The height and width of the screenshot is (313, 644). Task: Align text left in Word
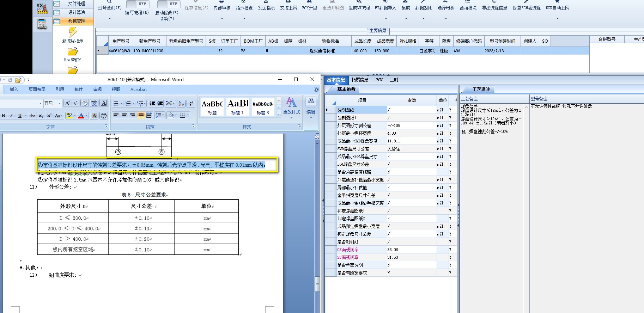pos(116,115)
